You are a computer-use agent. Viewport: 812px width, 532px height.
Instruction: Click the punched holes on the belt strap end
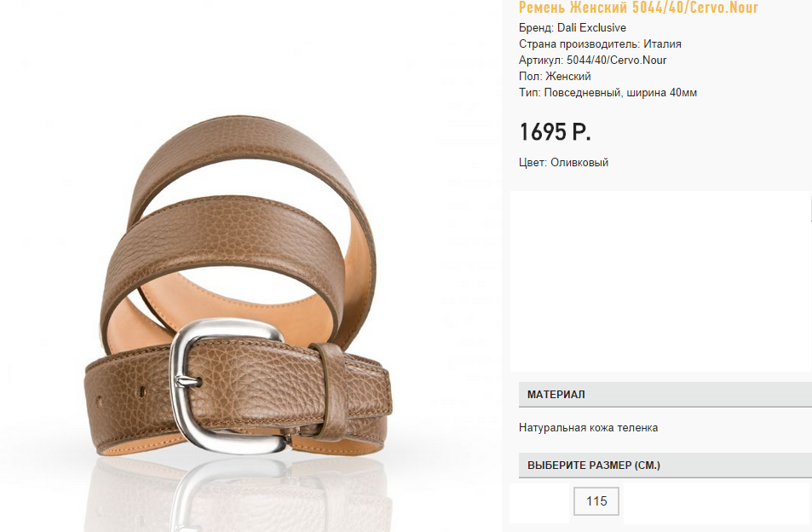(121, 396)
